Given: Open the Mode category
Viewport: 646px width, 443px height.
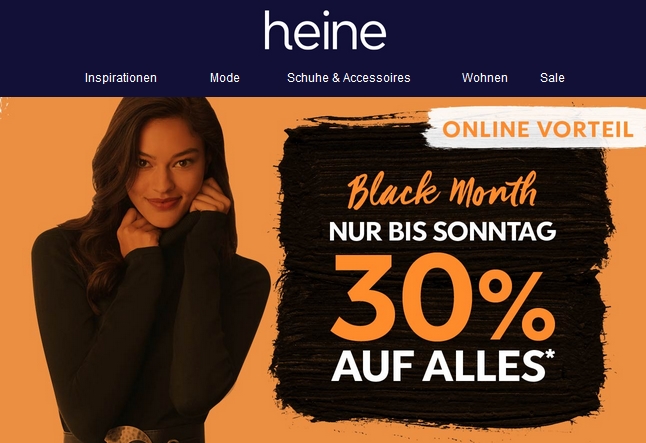Looking at the screenshot, I should tap(225, 78).
